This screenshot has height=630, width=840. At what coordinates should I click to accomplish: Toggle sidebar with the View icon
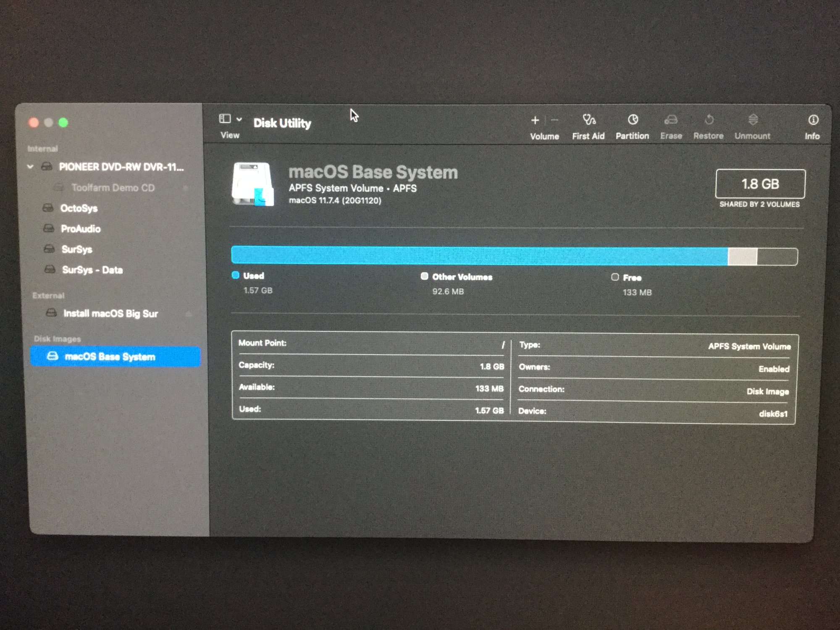[225, 119]
